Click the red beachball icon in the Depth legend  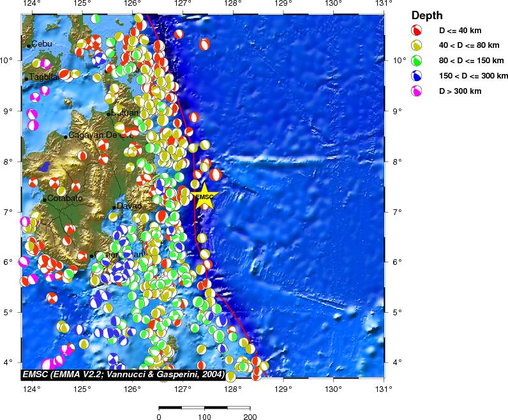[416, 30]
